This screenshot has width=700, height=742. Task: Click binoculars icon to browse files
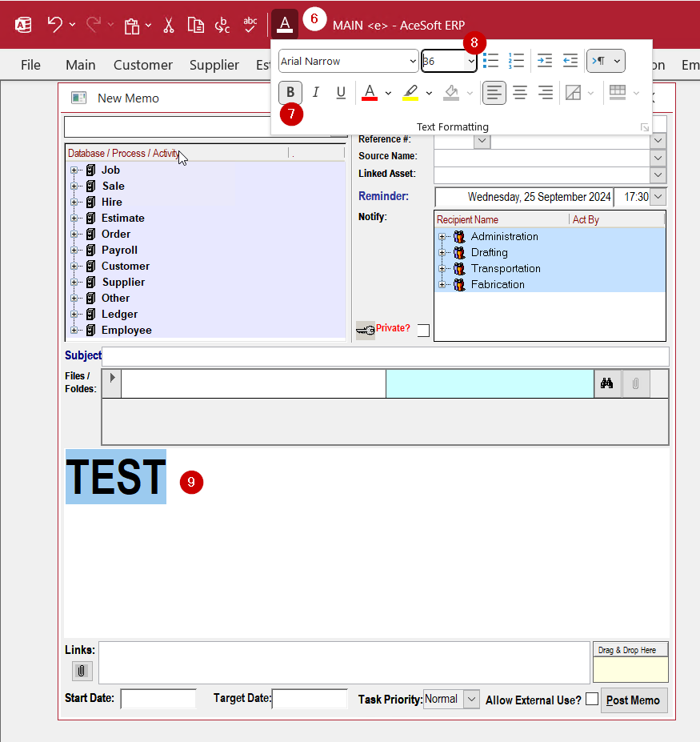point(607,383)
